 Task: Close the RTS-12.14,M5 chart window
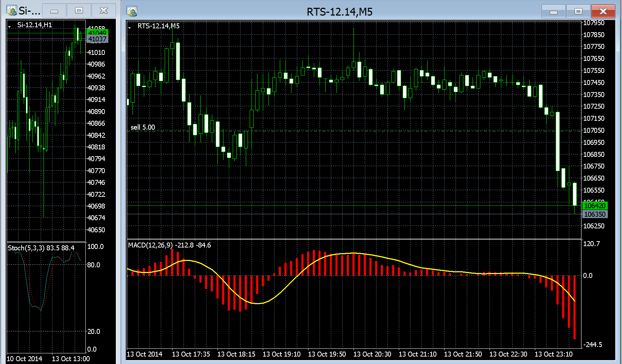(x=603, y=12)
